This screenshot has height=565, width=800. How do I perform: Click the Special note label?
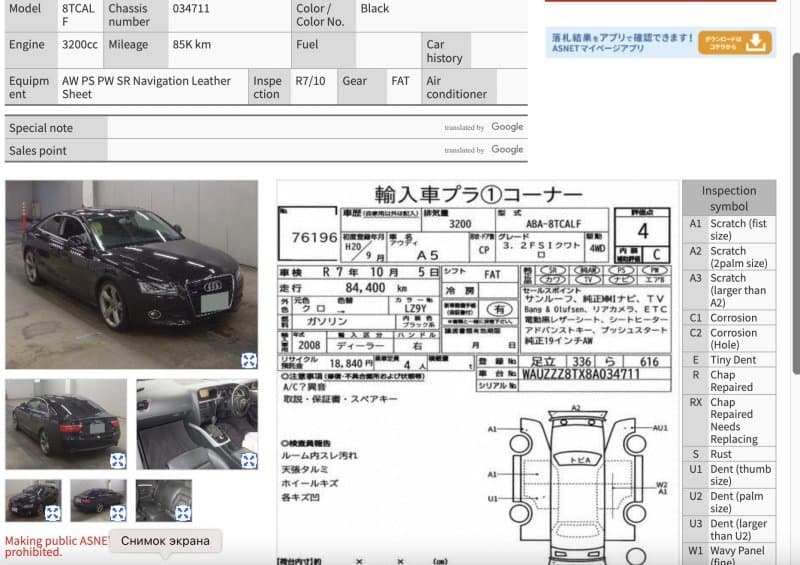[x=41, y=128]
